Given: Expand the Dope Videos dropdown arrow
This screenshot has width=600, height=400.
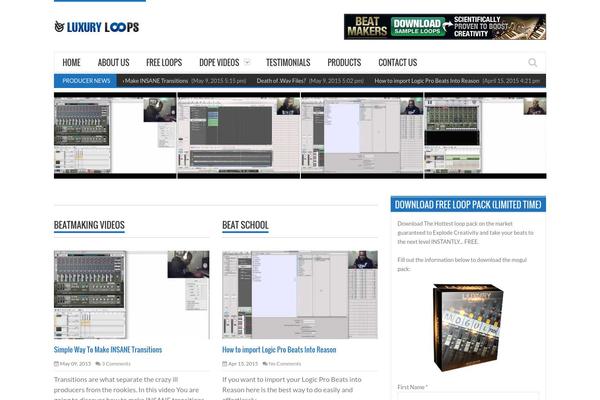Looking at the screenshot, I should point(247,62).
